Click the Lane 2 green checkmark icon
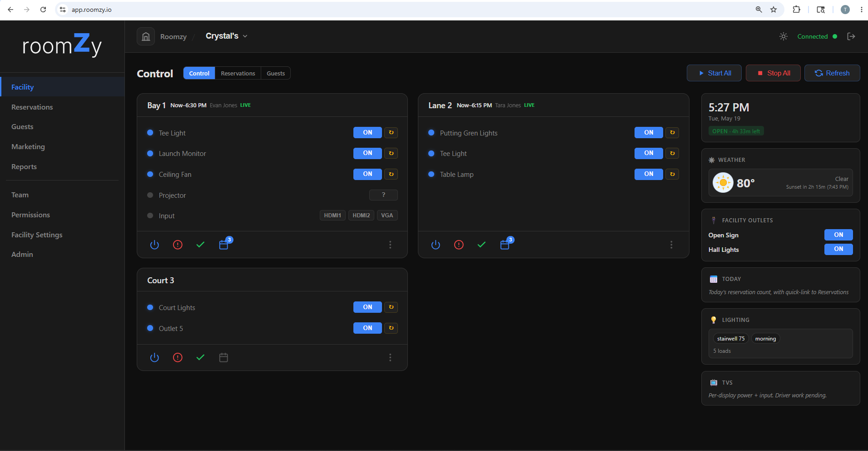 pyautogui.click(x=481, y=245)
